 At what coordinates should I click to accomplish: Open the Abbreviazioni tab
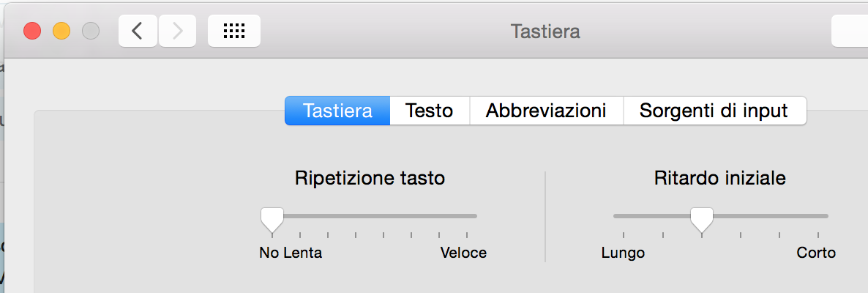[x=547, y=111]
